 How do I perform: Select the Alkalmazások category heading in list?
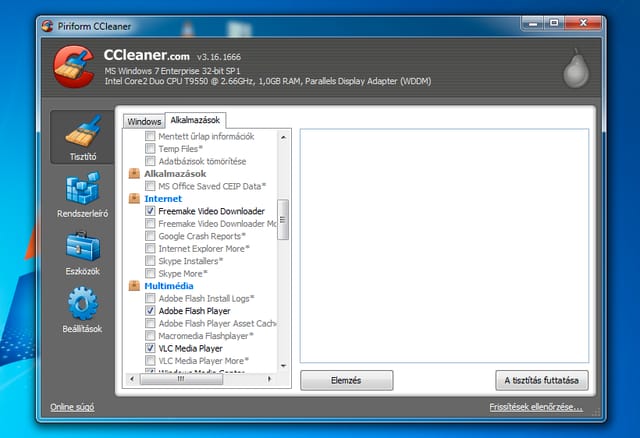coord(175,174)
